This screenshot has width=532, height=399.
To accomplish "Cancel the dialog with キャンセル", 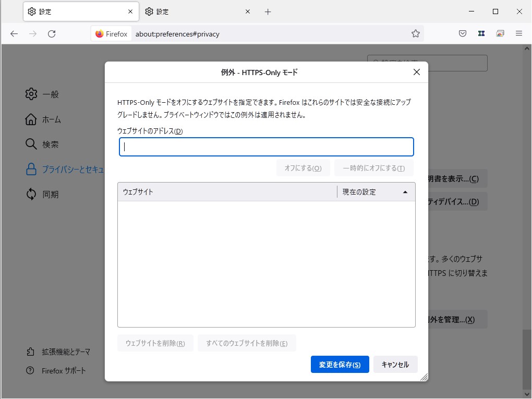I will [x=395, y=364].
